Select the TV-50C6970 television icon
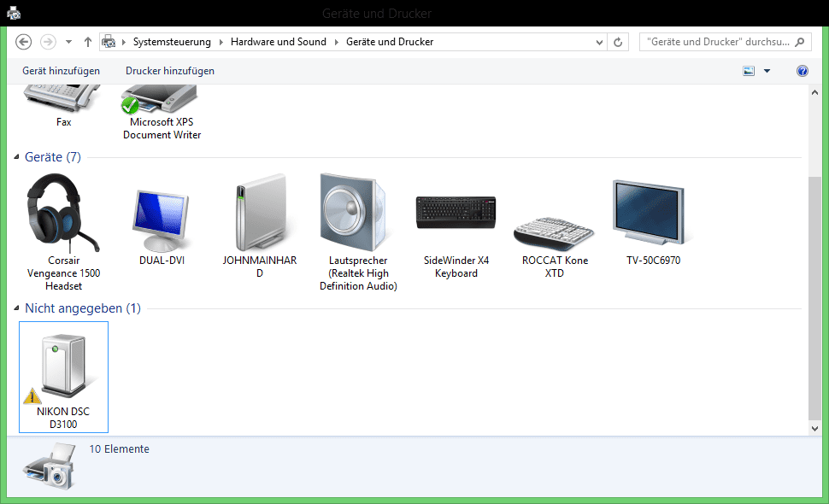Image resolution: width=829 pixels, height=504 pixels. (x=650, y=213)
